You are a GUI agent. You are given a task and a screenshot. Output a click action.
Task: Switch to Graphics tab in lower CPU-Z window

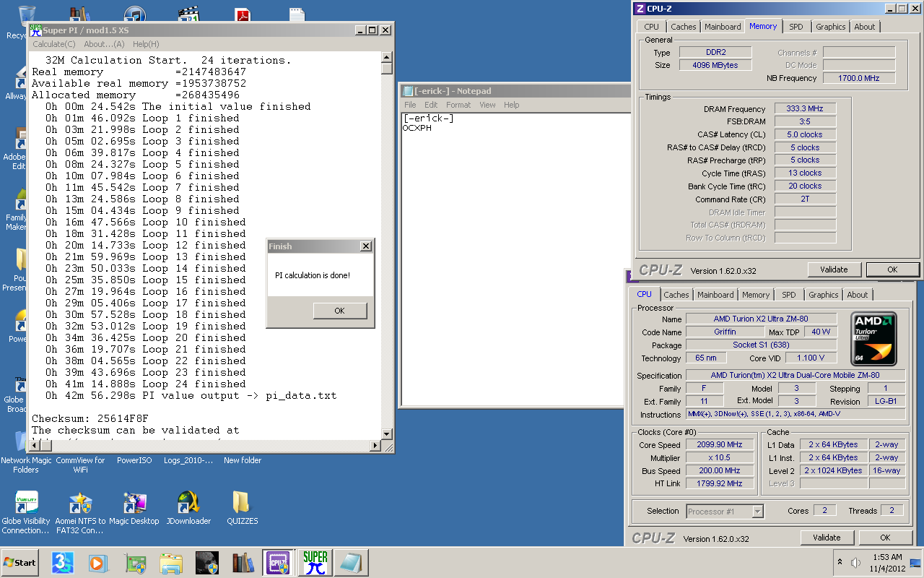[x=823, y=295]
